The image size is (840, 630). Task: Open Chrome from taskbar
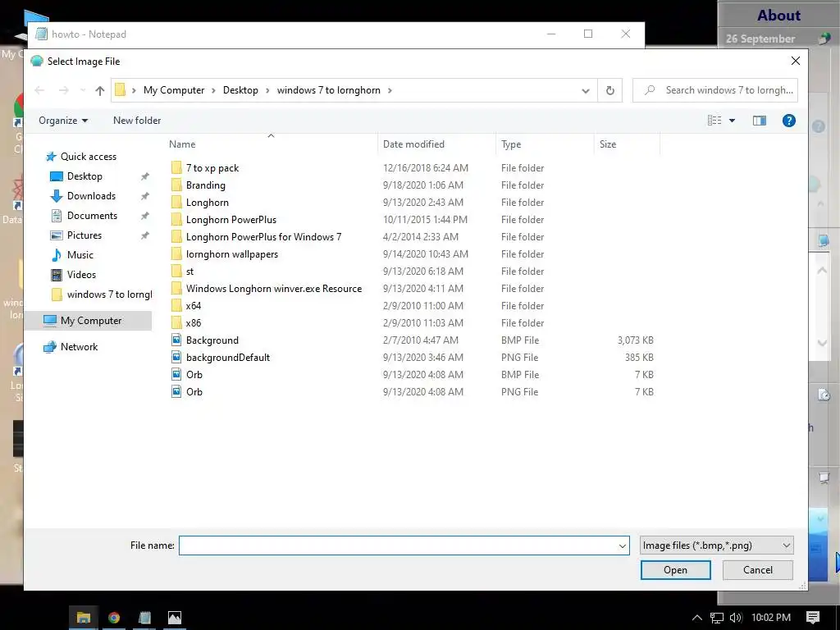(113, 618)
